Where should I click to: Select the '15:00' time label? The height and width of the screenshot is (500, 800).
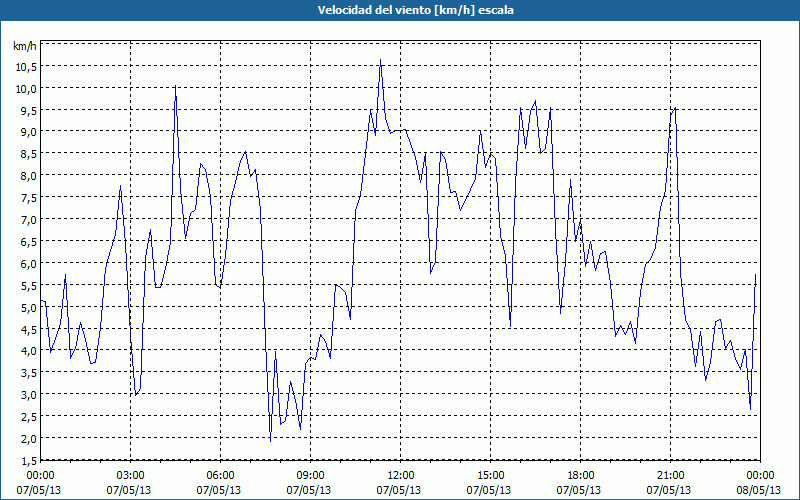pyautogui.click(x=490, y=476)
